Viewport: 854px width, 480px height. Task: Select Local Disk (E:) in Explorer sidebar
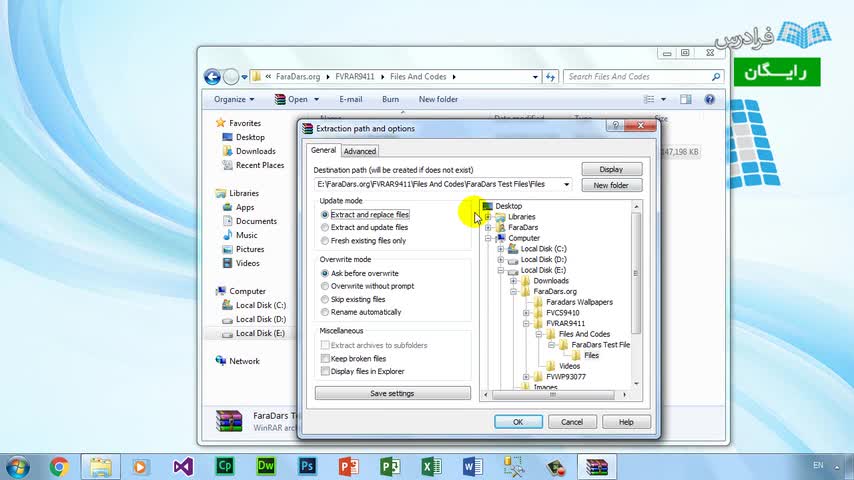[x=260, y=333]
